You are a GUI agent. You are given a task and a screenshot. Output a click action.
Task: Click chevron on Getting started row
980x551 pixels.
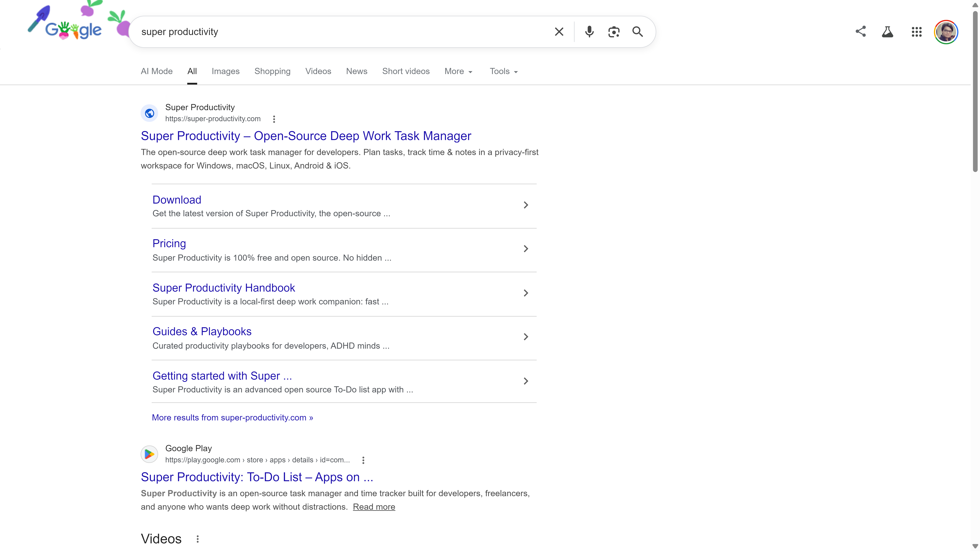pyautogui.click(x=526, y=381)
